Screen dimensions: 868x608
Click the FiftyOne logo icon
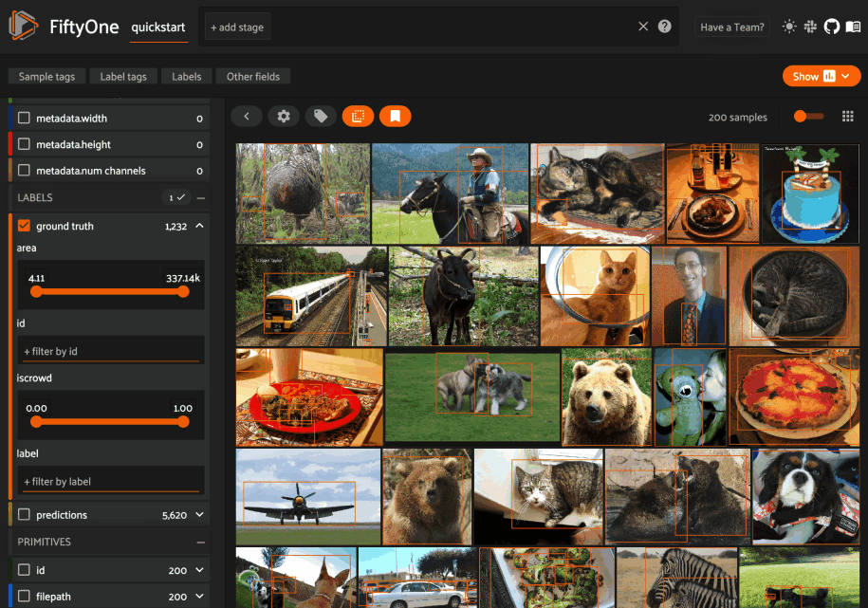pyautogui.click(x=24, y=26)
